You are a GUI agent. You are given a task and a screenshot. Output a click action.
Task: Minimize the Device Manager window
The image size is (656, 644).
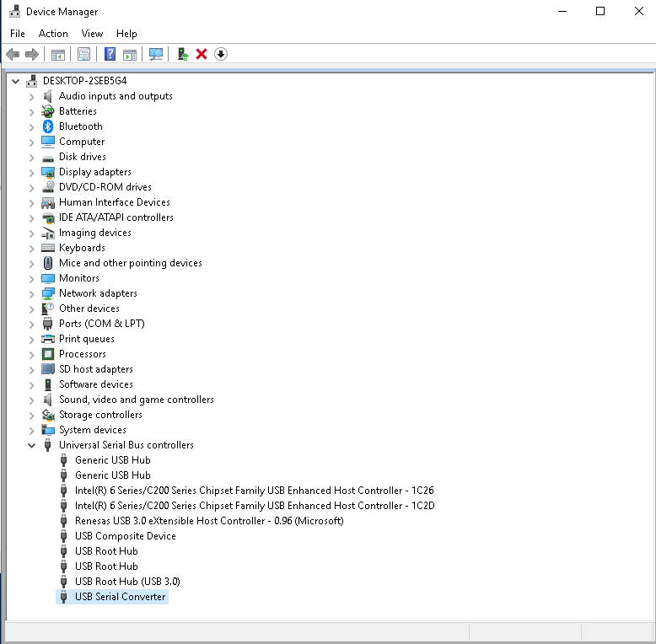562,11
